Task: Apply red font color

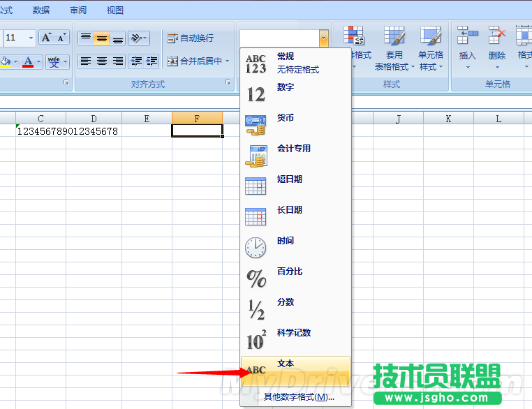Action: click(28, 61)
